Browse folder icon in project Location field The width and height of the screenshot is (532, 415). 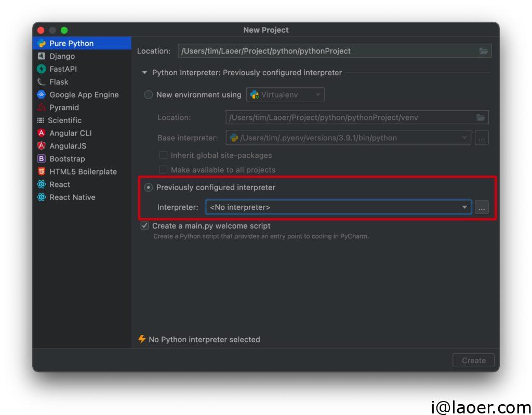pyautogui.click(x=483, y=51)
